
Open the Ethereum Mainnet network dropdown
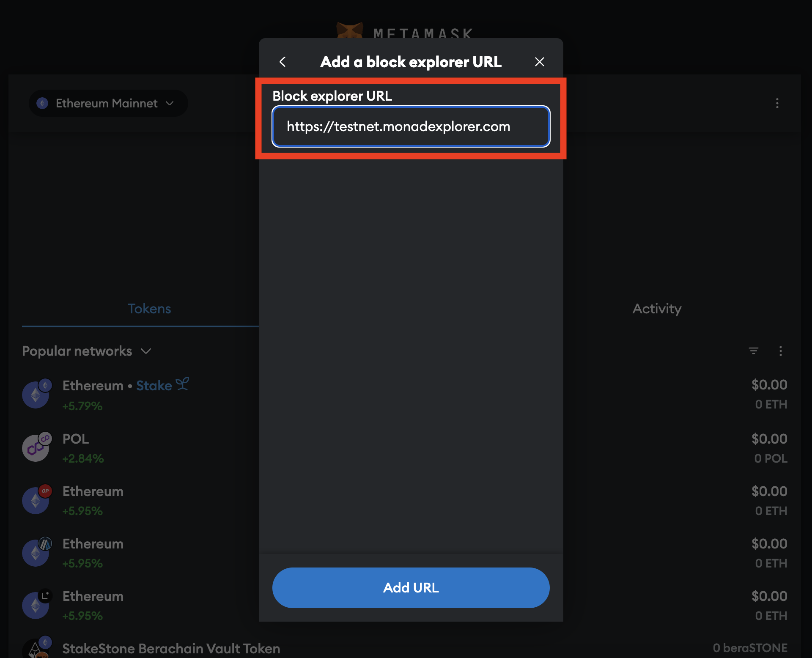tap(108, 103)
